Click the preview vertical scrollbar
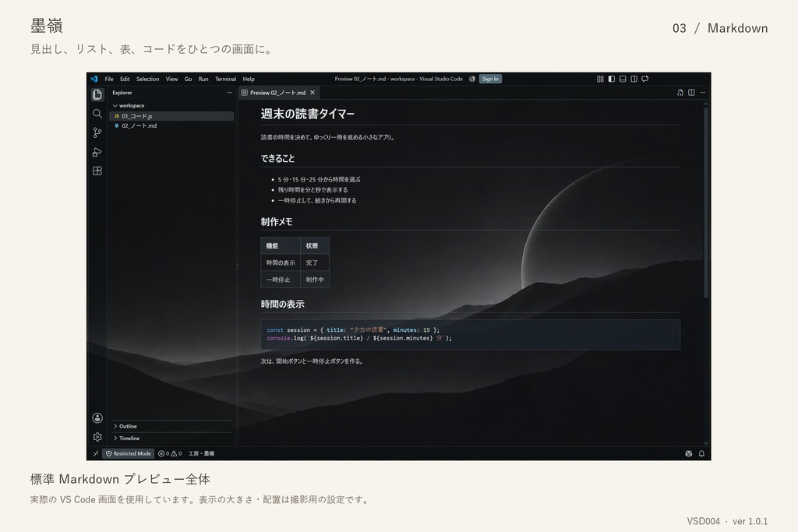Viewport: 798px width, 532px height. click(706, 203)
